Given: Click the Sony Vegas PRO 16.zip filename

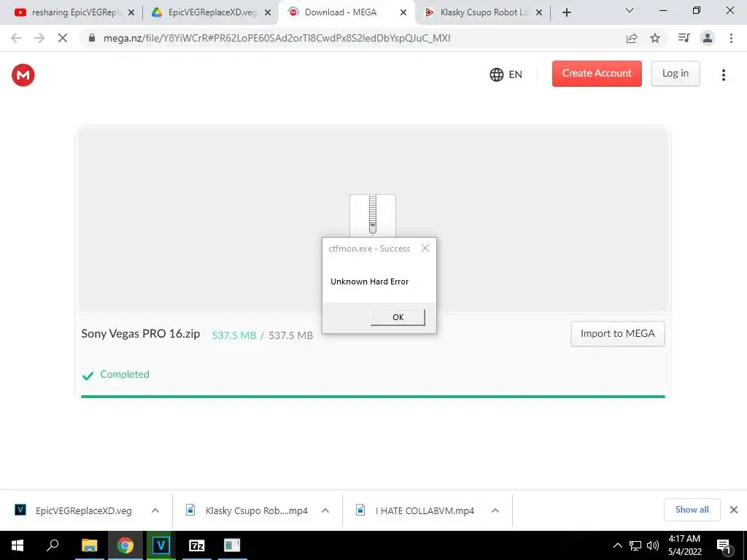Looking at the screenshot, I should (x=141, y=334).
